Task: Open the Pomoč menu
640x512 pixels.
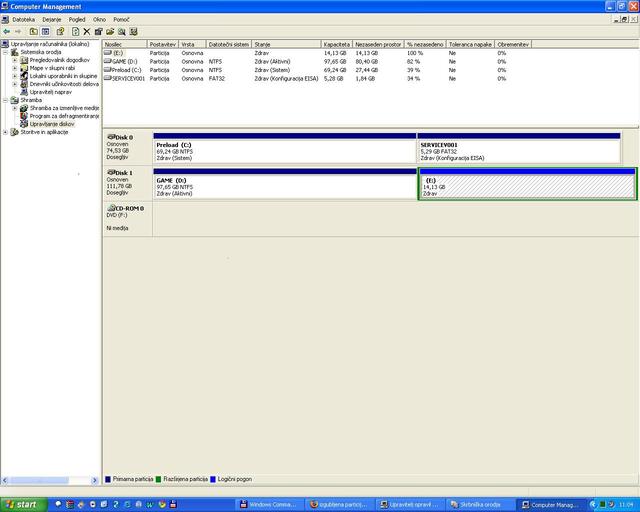Action: (x=121, y=20)
